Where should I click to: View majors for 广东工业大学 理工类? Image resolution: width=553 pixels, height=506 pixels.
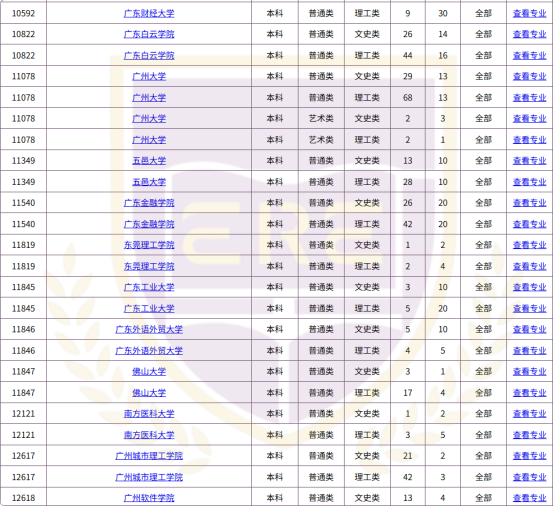click(x=529, y=308)
